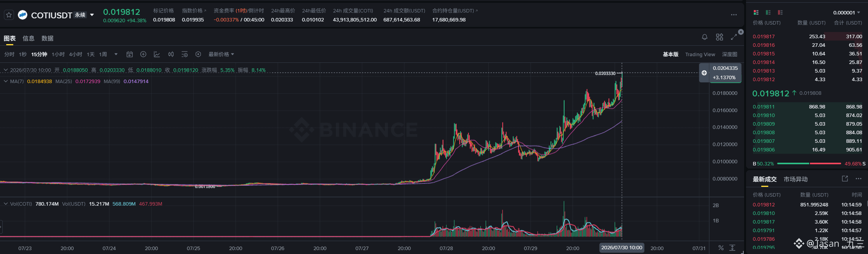The height and width of the screenshot is (254, 868).
Task: Switch to Trading View chart mode
Action: [x=700, y=54]
